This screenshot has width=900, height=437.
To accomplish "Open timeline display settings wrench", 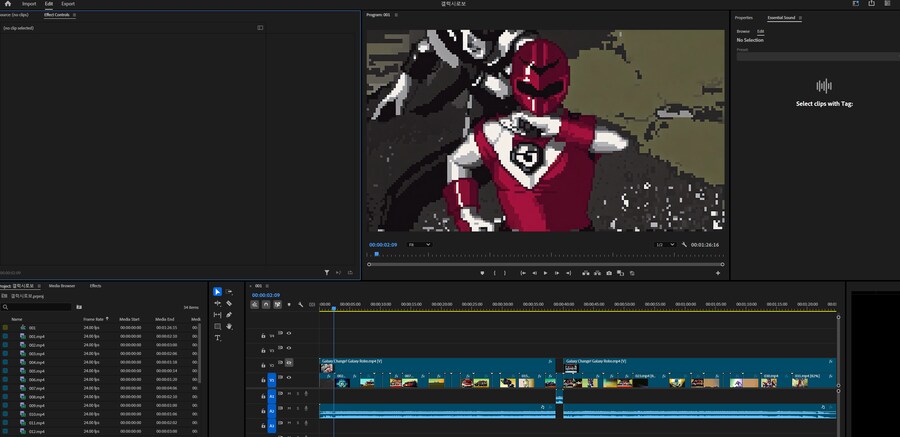I will click(x=300, y=305).
